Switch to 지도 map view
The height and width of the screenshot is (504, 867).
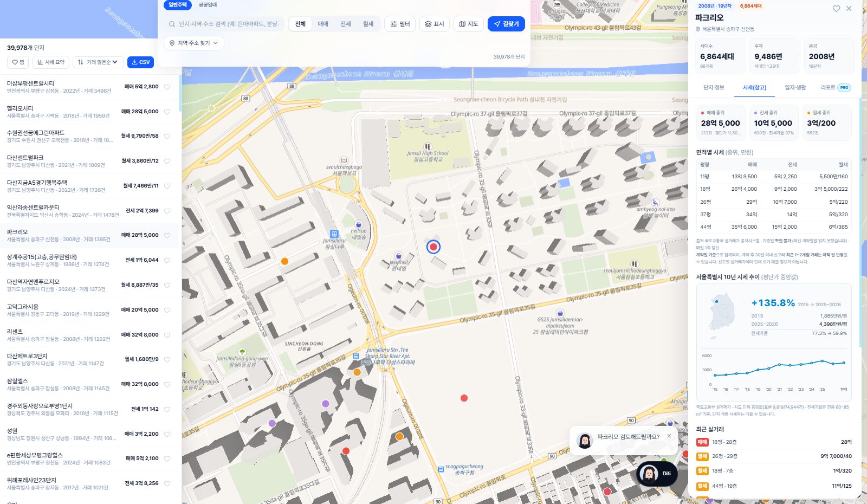pyautogui.click(x=469, y=24)
